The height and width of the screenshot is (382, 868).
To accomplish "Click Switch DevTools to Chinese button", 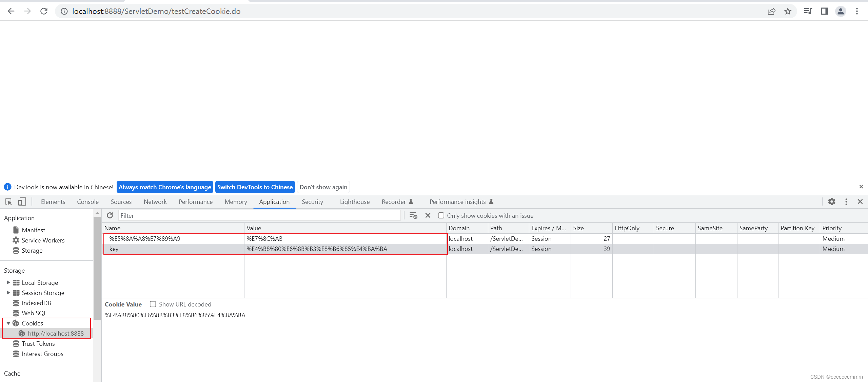I will (x=255, y=187).
